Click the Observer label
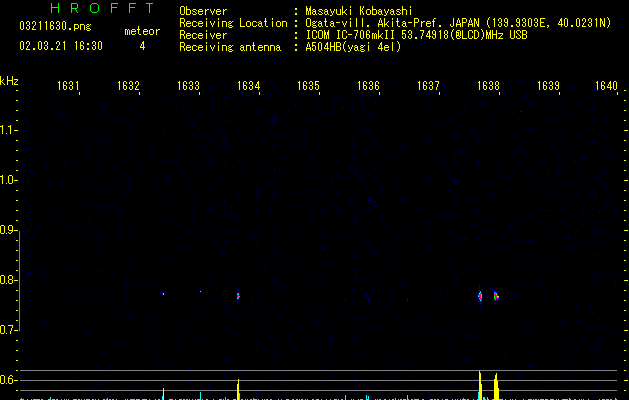The width and height of the screenshot is (629, 400). pos(203,11)
